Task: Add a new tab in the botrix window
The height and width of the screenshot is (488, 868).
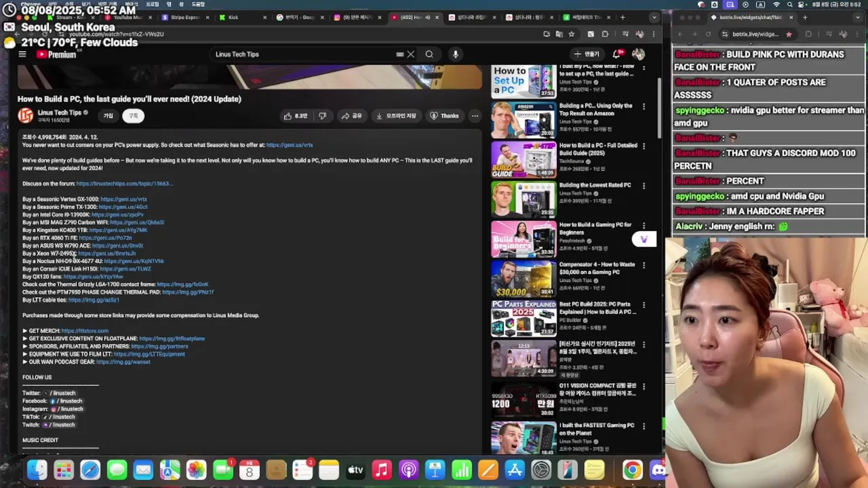Action: point(805,17)
